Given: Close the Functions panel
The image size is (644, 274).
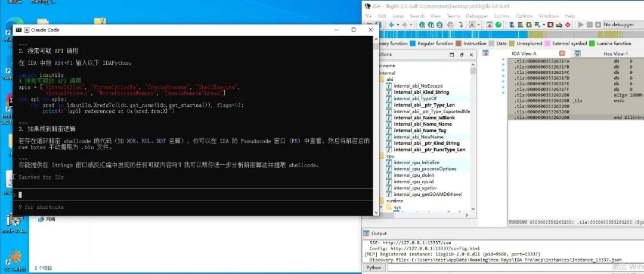Looking at the screenshot, I should click(472, 55).
